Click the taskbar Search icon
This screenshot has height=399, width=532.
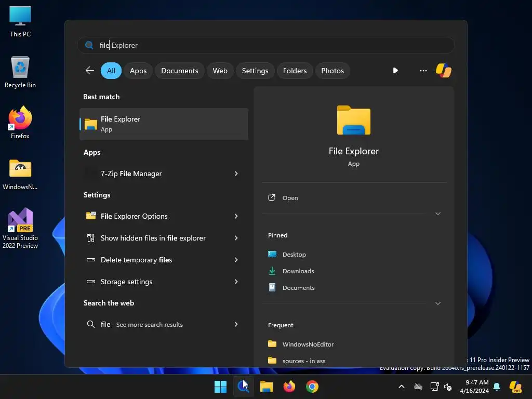243,387
